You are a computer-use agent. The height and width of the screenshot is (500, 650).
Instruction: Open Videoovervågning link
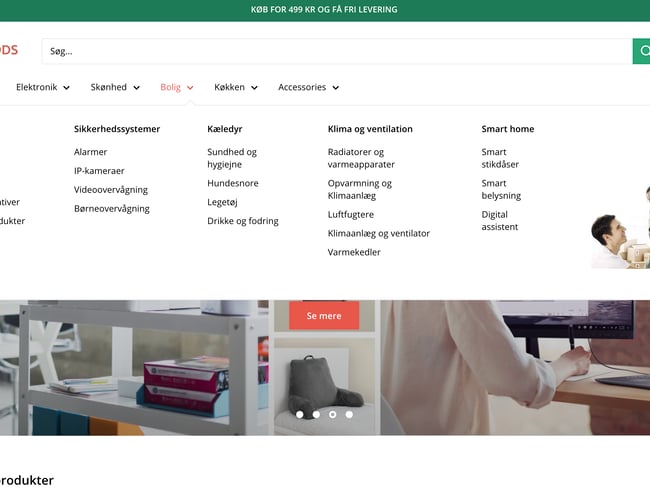tap(111, 189)
